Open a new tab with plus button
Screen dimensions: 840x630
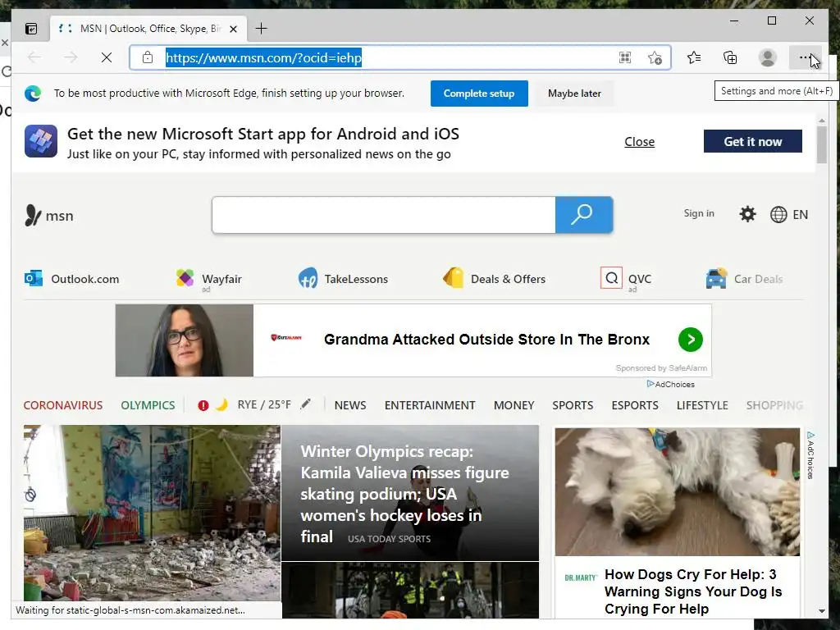tap(261, 29)
